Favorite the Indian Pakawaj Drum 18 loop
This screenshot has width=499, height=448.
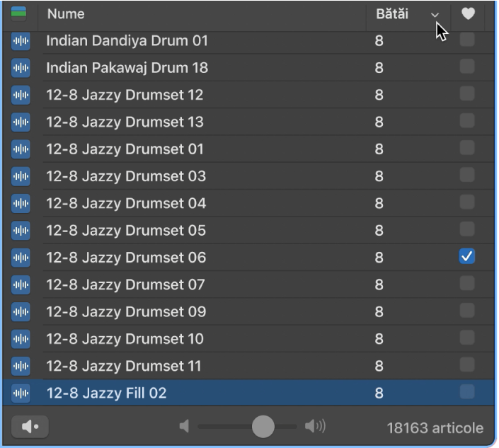467,67
